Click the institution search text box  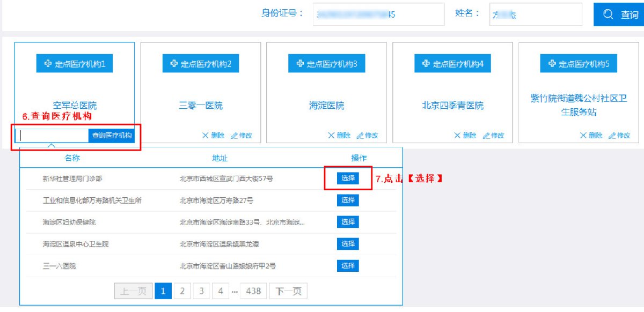(52, 136)
